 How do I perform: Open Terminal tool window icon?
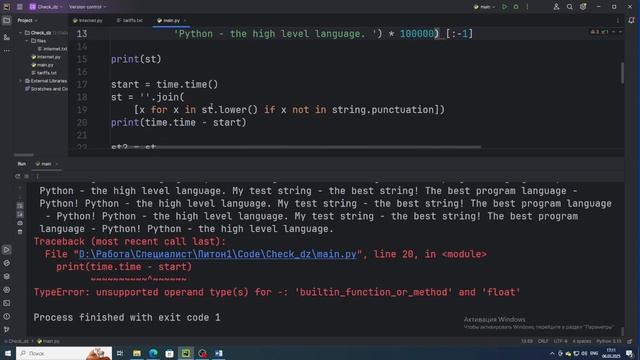pos(7,303)
